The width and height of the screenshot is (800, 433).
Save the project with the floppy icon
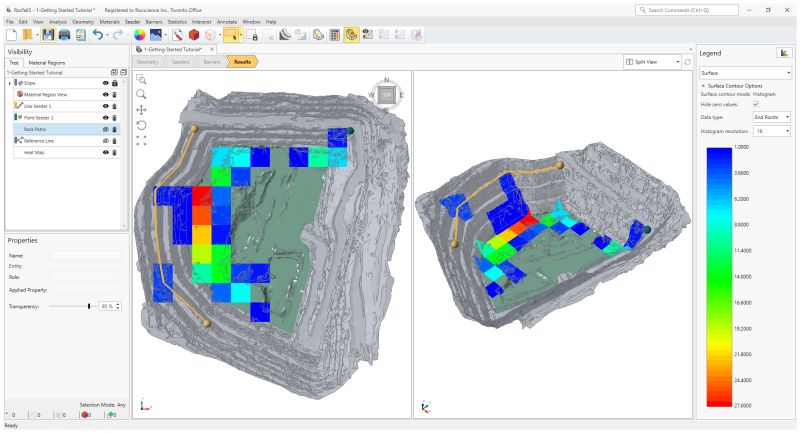pos(48,35)
